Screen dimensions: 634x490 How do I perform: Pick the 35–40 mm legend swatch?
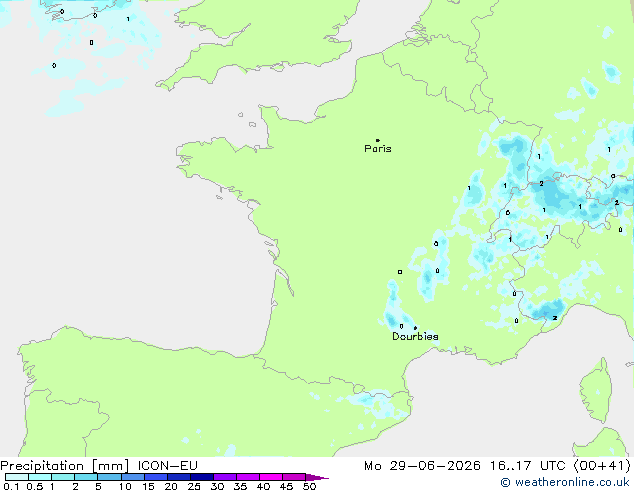248,477
